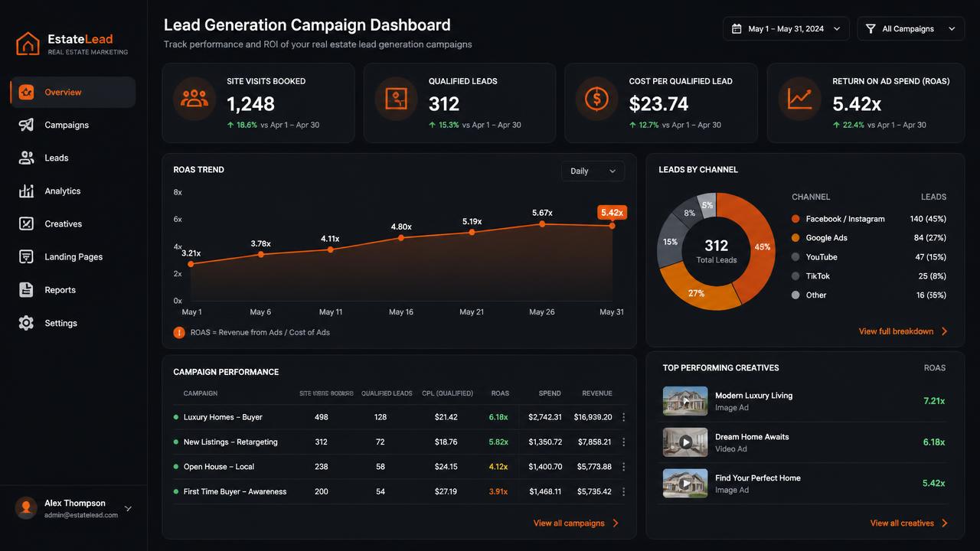Open options menu for New Listings – Retargeting row
980x551 pixels.
623,442
